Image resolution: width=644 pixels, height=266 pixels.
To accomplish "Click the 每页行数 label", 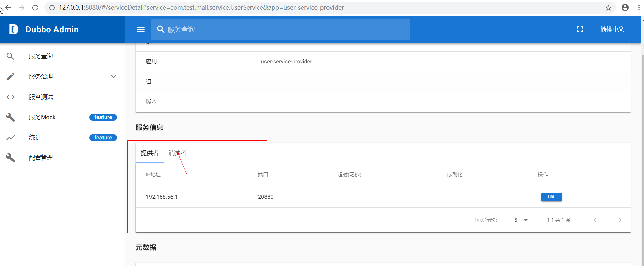I will click(486, 220).
